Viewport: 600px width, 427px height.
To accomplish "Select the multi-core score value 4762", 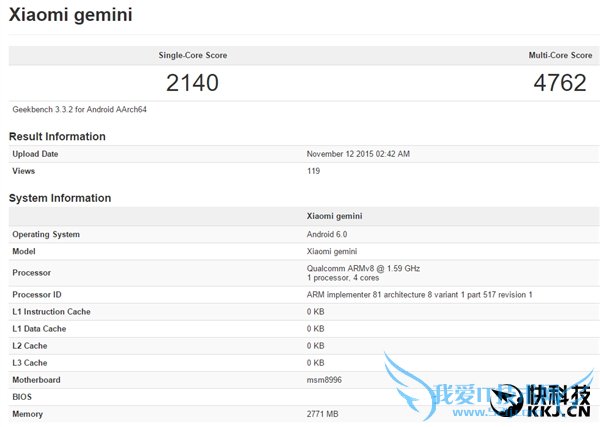I will 560,83.
